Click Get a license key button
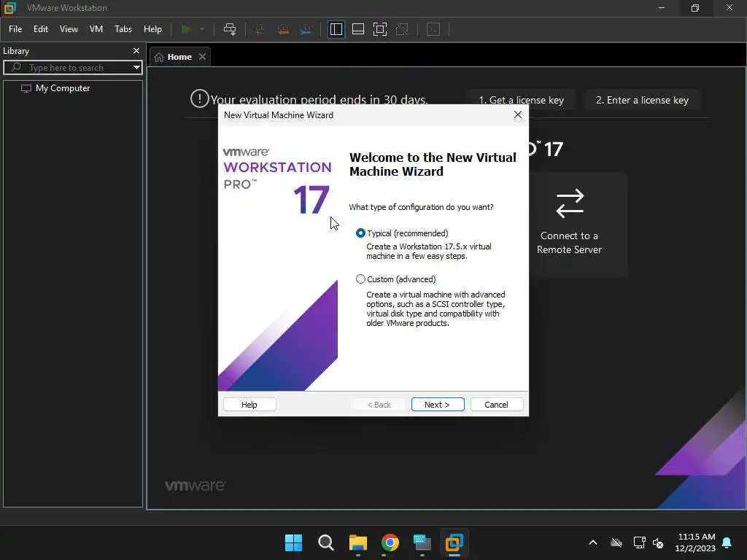This screenshot has height=560, width=747. [521, 100]
